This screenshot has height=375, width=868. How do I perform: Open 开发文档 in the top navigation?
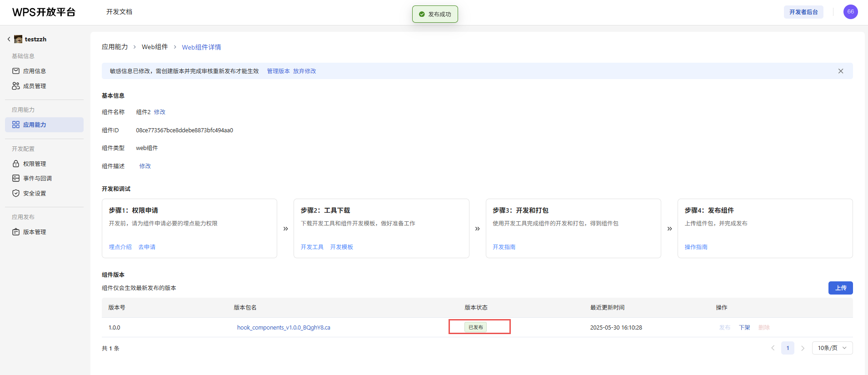pyautogui.click(x=119, y=12)
